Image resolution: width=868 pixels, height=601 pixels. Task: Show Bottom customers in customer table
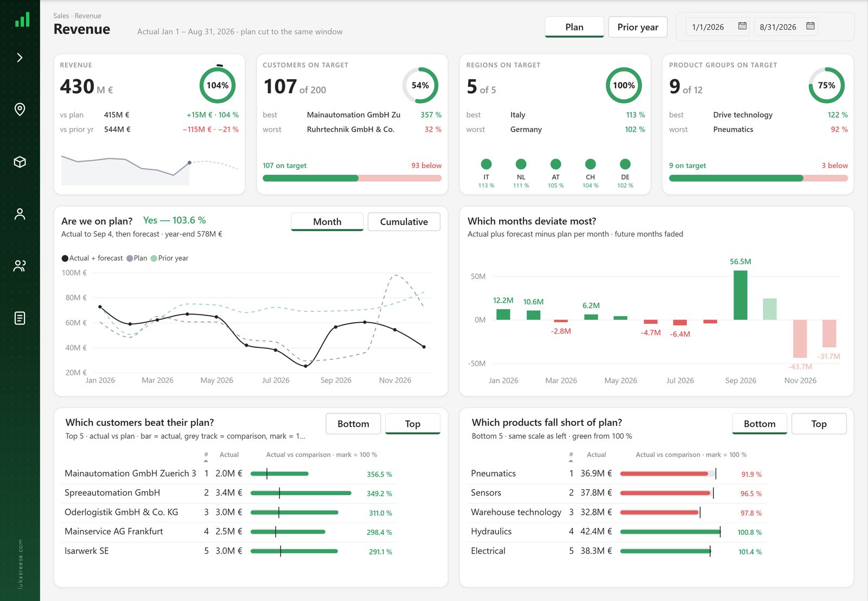(x=353, y=424)
